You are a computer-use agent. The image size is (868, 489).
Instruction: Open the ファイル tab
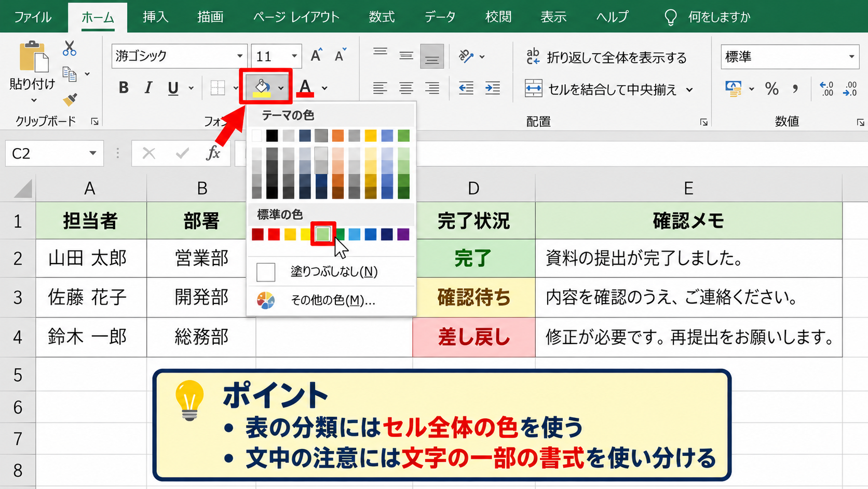[x=33, y=17]
